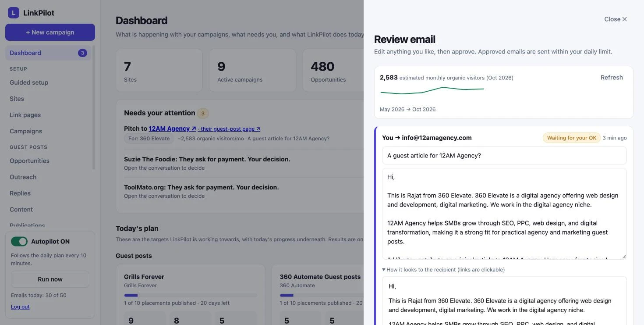The image size is (644, 325).
Task: Click the 'You → info@12amagency.com' header
Action: tap(427, 138)
